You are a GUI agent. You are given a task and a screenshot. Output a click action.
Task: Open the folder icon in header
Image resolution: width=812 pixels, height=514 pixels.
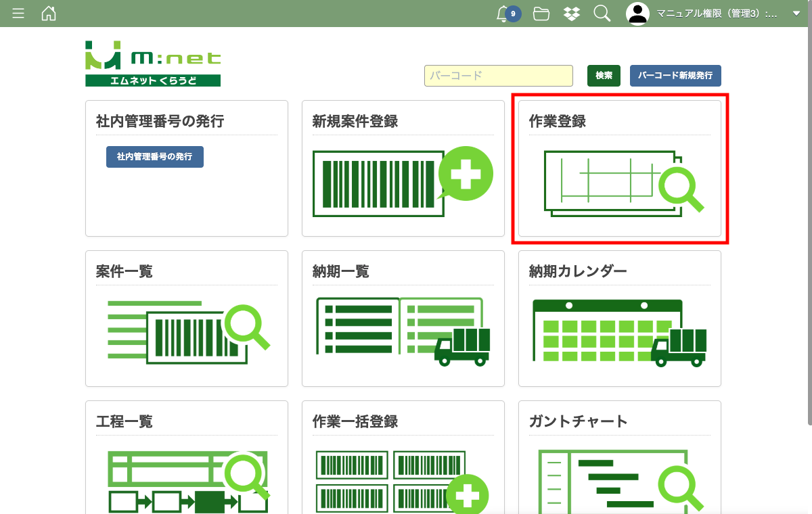coord(541,14)
